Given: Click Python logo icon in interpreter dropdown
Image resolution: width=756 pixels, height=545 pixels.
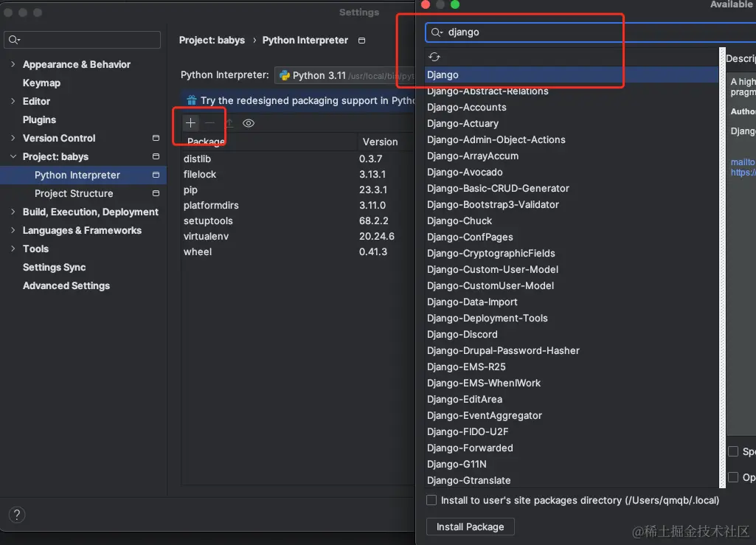Looking at the screenshot, I should tap(285, 75).
